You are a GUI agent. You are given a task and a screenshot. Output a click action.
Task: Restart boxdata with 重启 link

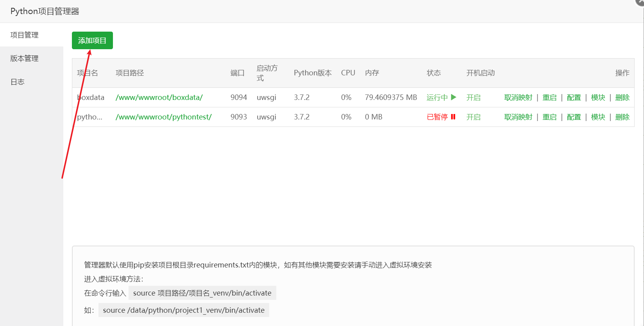549,98
